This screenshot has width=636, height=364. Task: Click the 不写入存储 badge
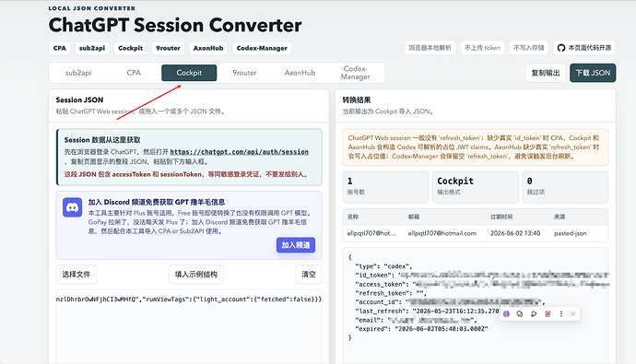529,48
